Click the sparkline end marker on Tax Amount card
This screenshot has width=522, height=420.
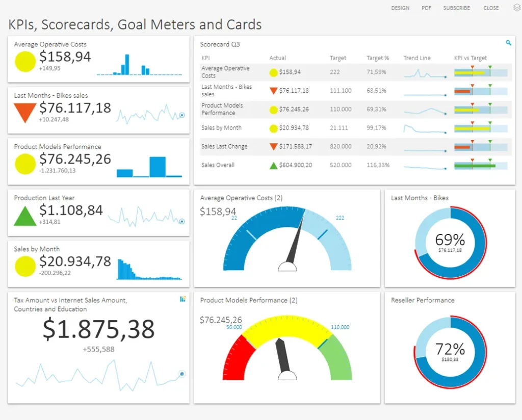click(182, 374)
